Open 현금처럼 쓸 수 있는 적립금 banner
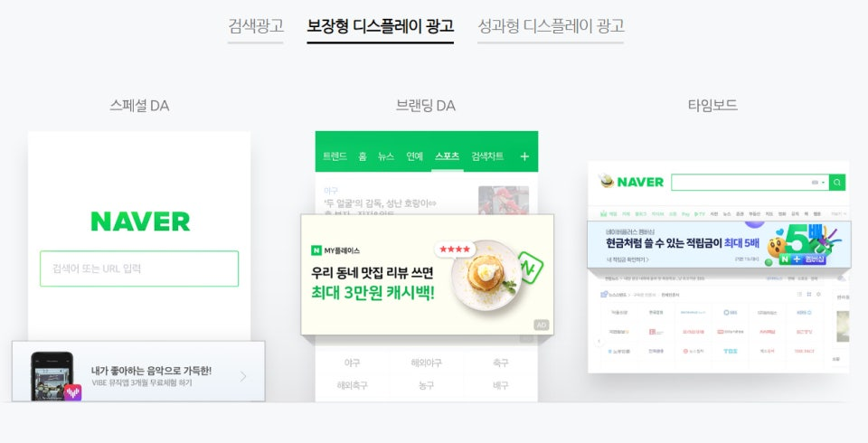The height and width of the screenshot is (443, 868). point(719,244)
